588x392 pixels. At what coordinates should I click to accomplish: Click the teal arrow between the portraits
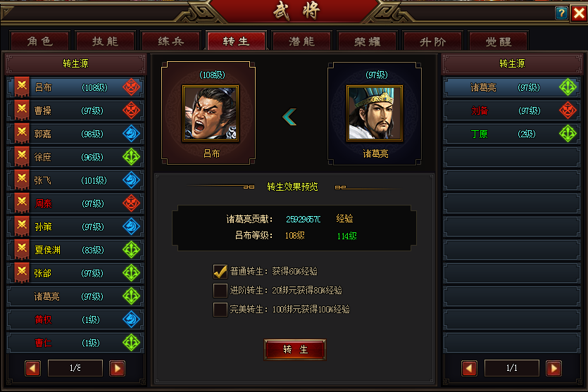[x=289, y=117]
